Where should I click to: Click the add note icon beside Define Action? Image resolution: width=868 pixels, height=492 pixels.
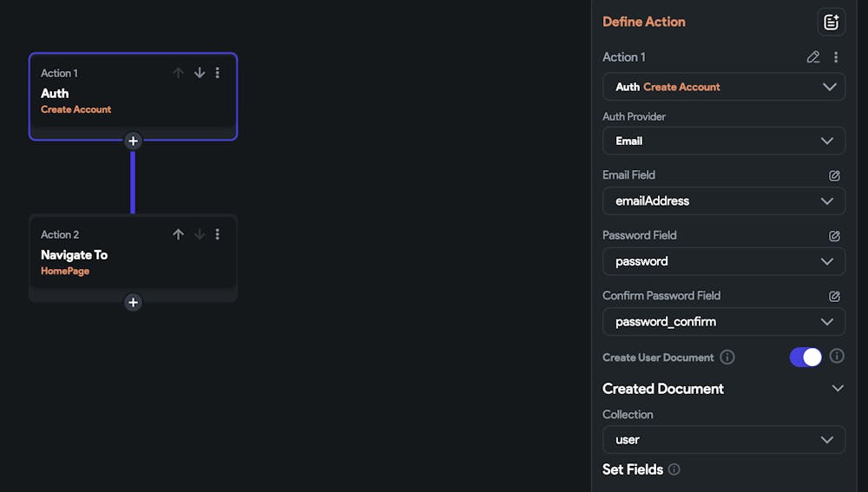[831, 23]
